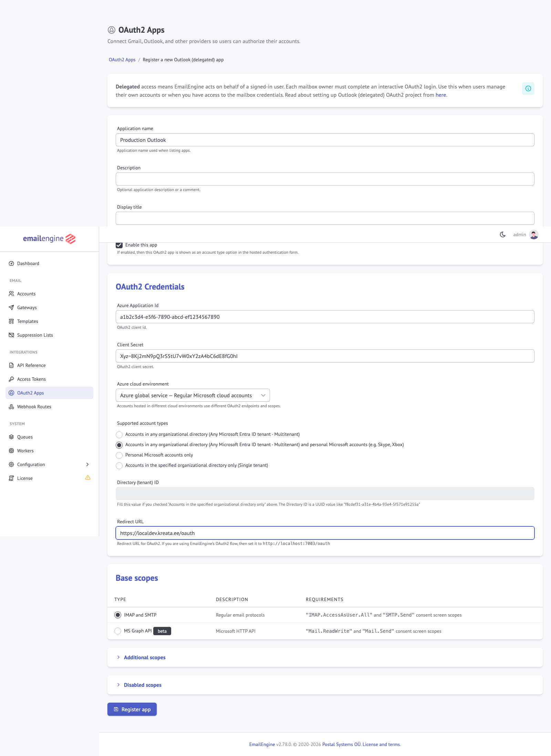Open Suppression Lists menu item

49,335
